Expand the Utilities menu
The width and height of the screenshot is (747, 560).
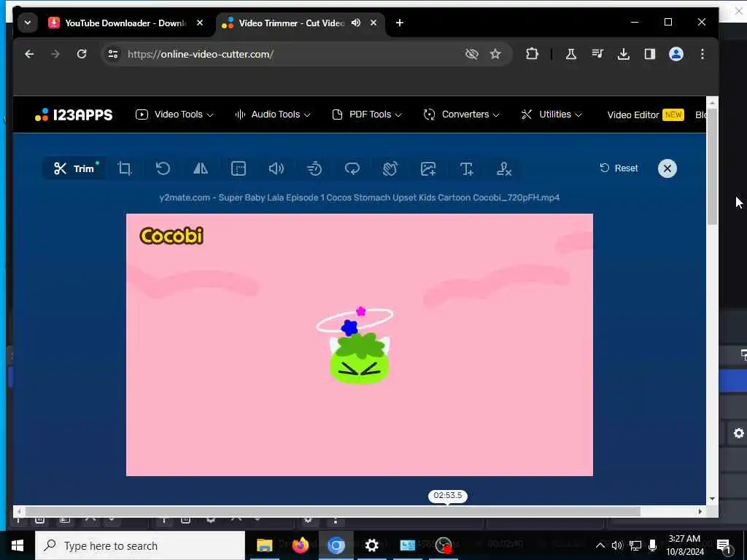coord(551,114)
